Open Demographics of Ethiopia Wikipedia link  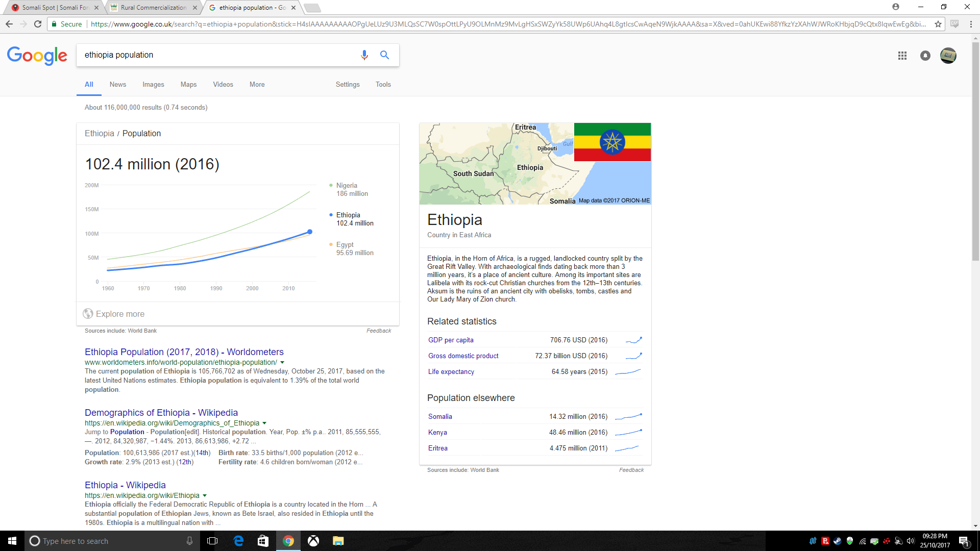pos(161,413)
